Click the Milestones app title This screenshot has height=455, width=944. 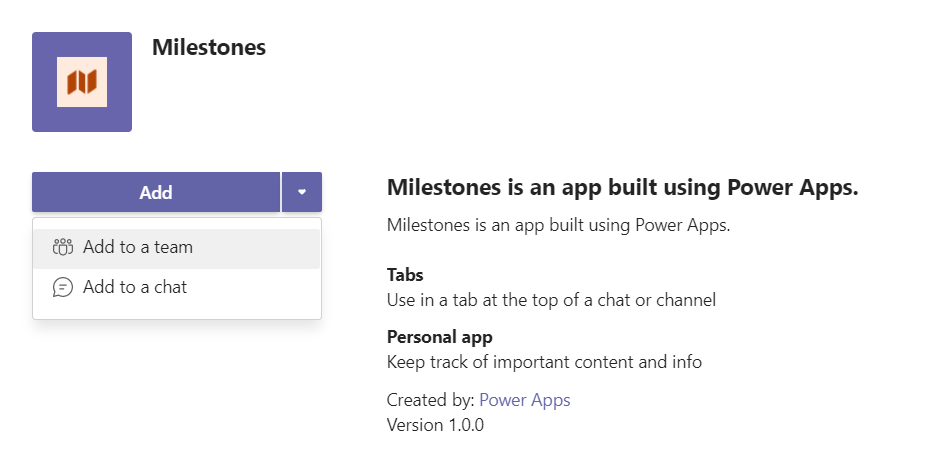pos(209,47)
